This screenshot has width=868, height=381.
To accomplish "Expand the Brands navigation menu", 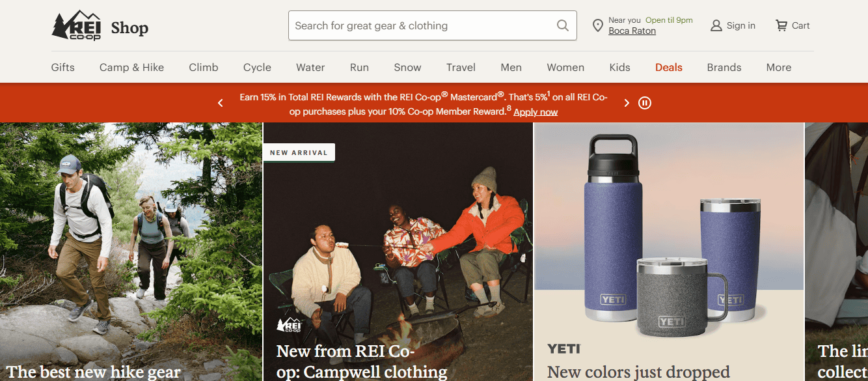I will [x=724, y=67].
